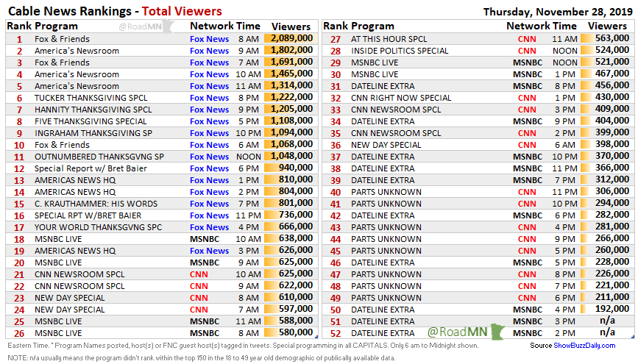Click viewers value 1,048,000
This screenshot has width=638, height=364.
pyautogui.click(x=291, y=156)
